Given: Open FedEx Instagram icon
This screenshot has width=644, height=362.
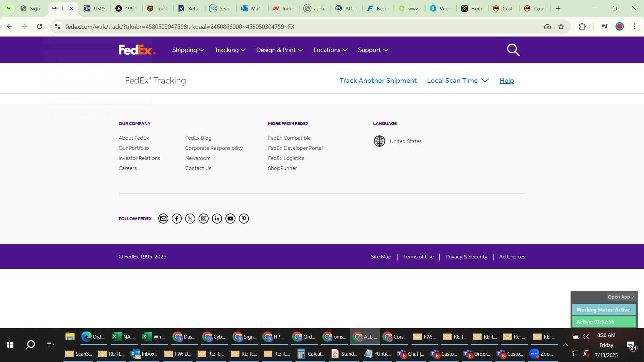Looking at the screenshot, I should [204, 219].
